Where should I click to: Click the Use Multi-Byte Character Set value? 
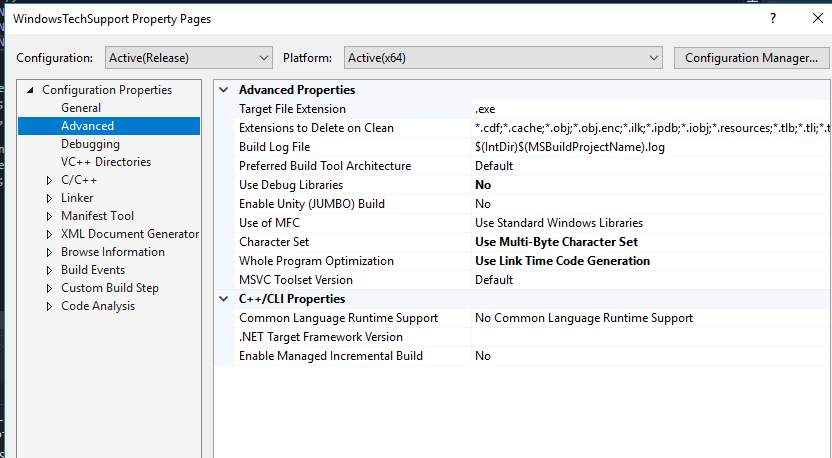[556, 242]
